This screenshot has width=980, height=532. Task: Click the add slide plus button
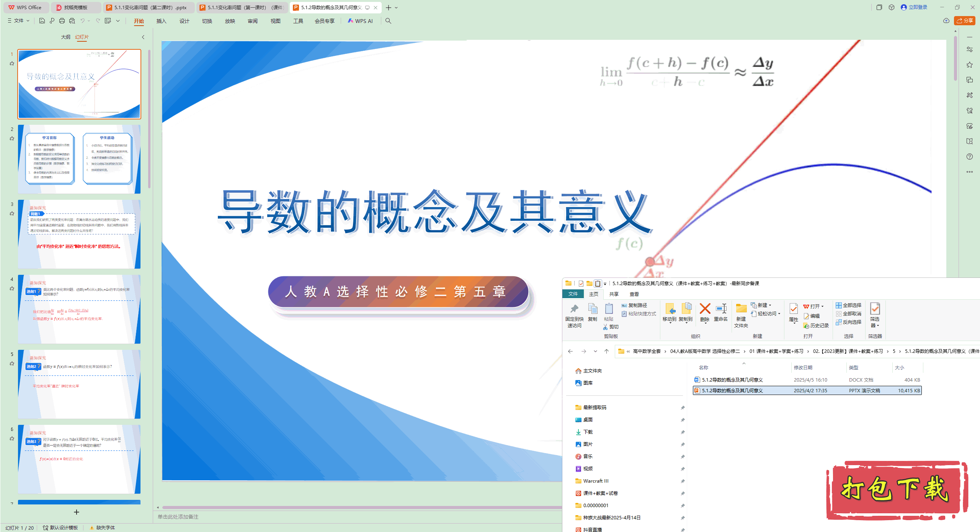click(x=77, y=512)
